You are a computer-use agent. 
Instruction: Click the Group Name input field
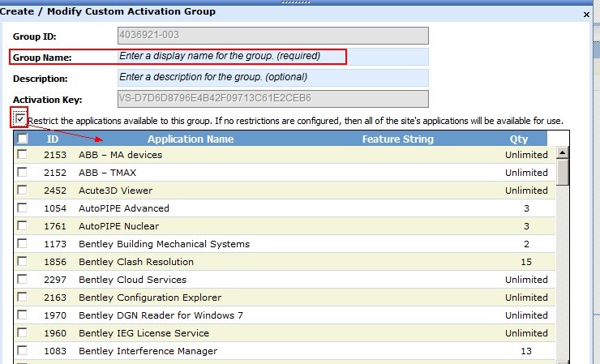[272, 57]
